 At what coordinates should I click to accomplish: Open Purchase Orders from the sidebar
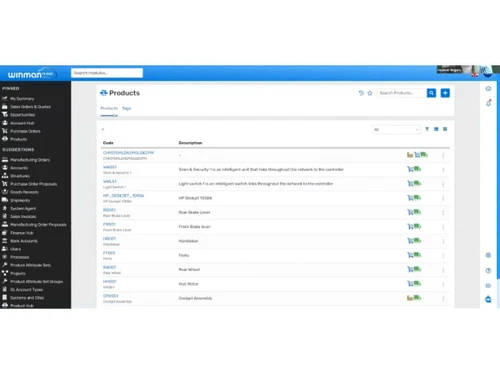point(25,131)
